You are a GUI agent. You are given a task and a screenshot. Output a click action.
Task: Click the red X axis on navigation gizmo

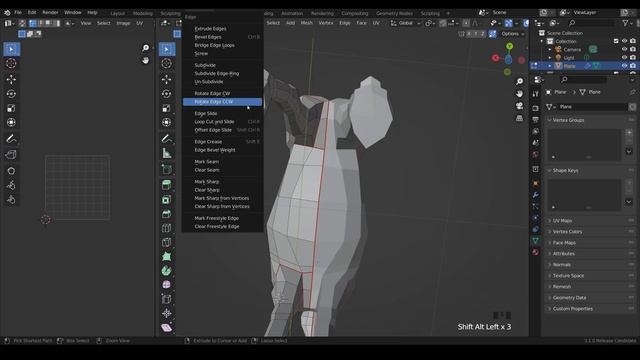[496, 58]
